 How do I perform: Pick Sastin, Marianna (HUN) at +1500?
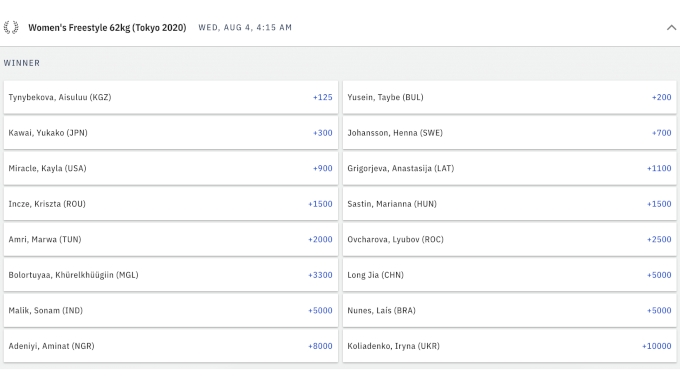click(510, 204)
